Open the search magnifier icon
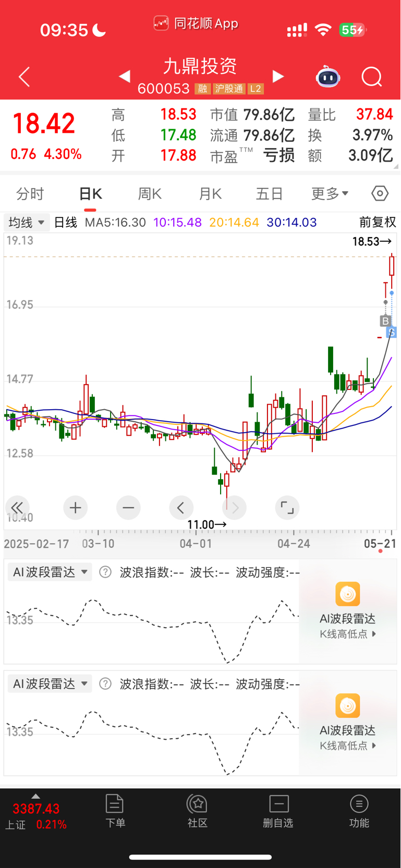The width and height of the screenshot is (401, 868). [x=372, y=77]
